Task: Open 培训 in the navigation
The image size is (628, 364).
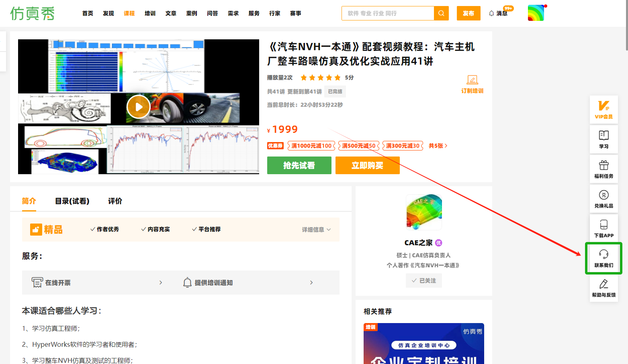Action: 150,13
